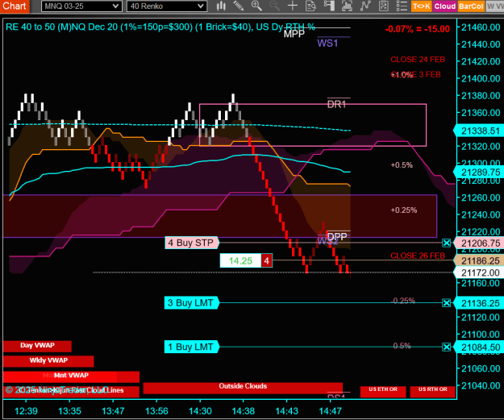Click the position P&L 14.25 label
504x420 pixels.
click(x=240, y=261)
